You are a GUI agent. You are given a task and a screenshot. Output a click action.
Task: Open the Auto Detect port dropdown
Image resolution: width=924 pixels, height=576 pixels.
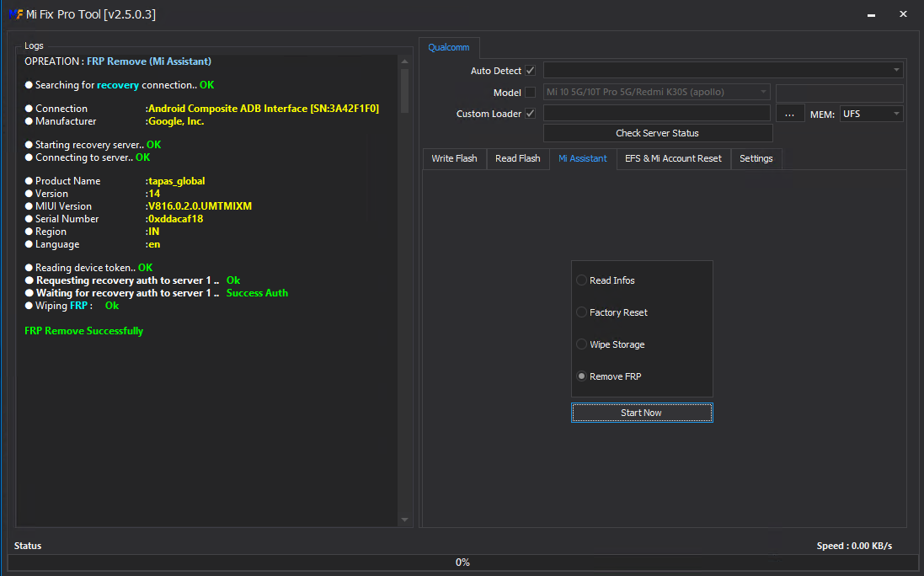[x=723, y=70]
